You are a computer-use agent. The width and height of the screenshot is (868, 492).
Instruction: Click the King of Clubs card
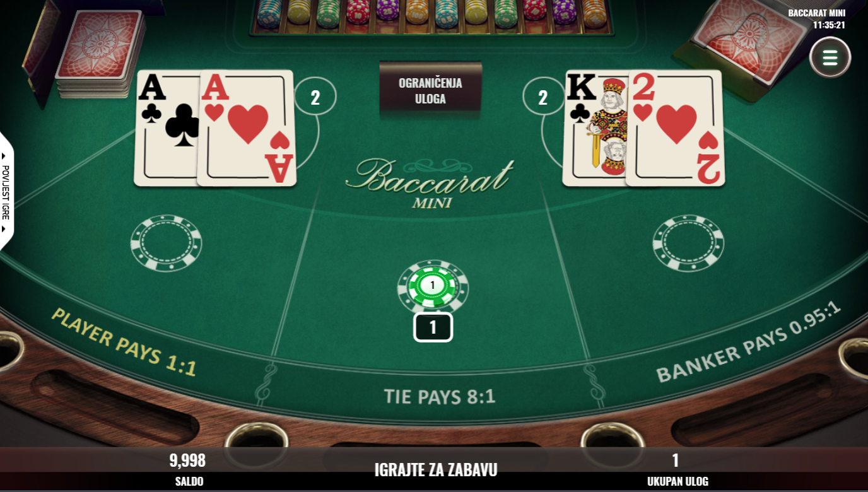click(x=595, y=128)
